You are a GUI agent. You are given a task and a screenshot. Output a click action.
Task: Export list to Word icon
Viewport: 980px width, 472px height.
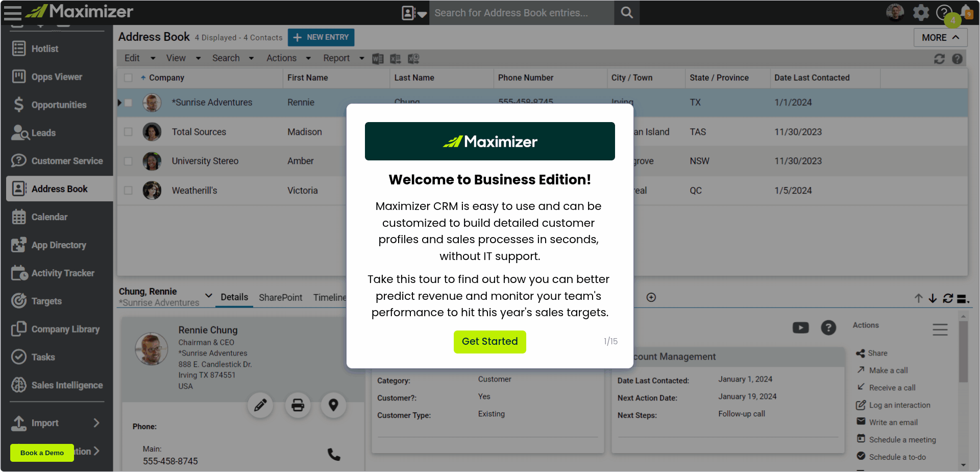(378, 59)
